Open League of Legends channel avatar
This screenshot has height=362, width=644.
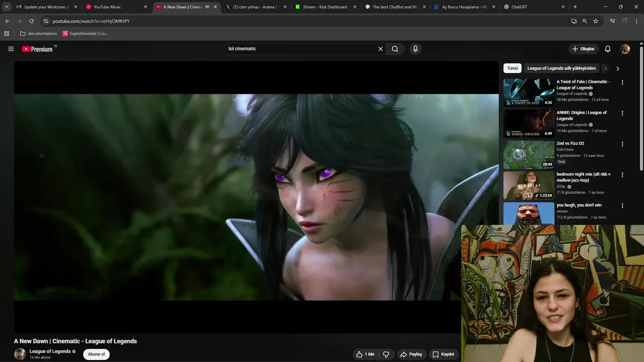click(20, 354)
